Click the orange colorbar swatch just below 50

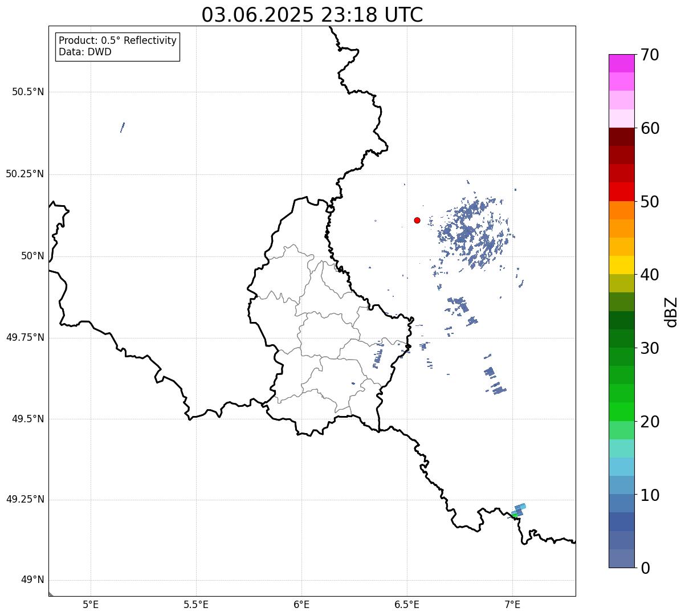pyautogui.click(x=621, y=210)
